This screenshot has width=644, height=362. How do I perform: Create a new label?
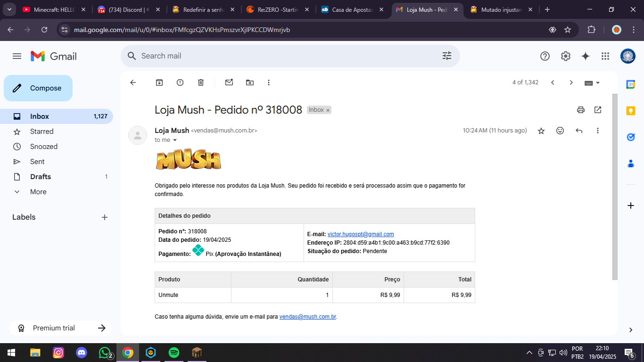point(105,217)
